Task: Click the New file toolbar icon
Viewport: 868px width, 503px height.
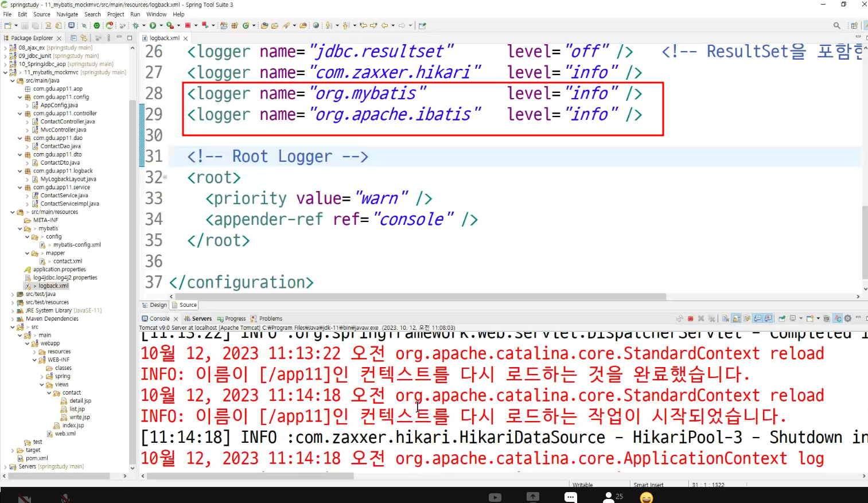Action: [7, 25]
